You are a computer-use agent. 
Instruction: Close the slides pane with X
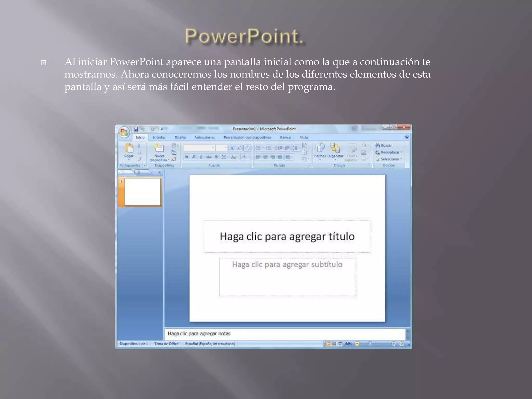coord(159,172)
